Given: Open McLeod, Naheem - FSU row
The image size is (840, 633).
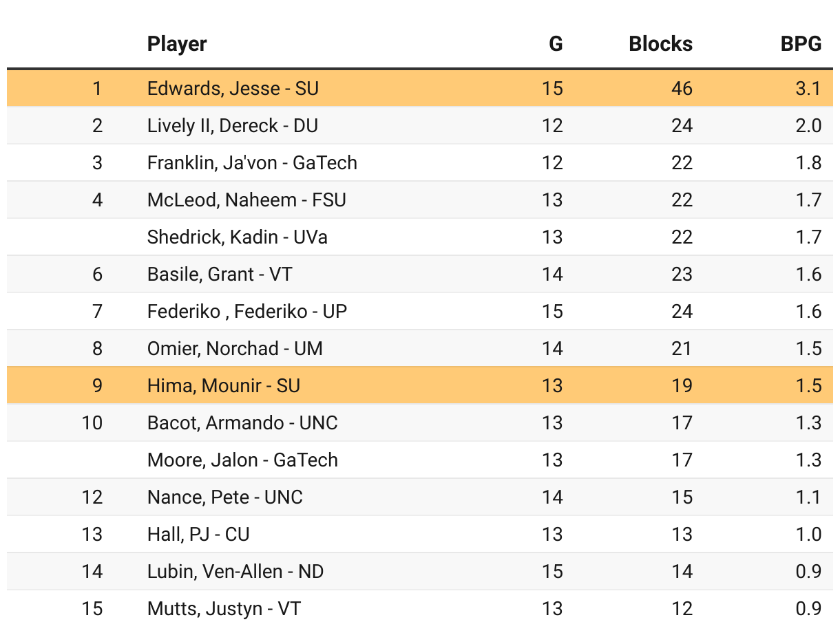Looking at the screenshot, I should 246,200.
